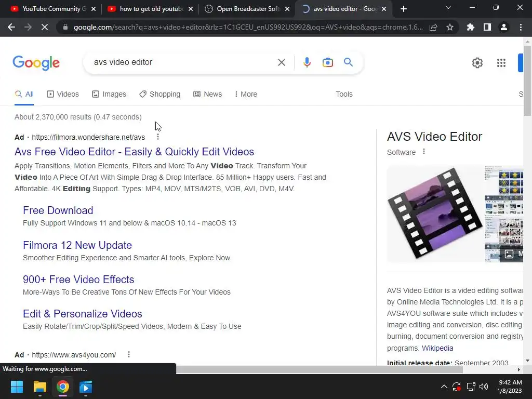Open the Windows Start menu

[x=17, y=387]
